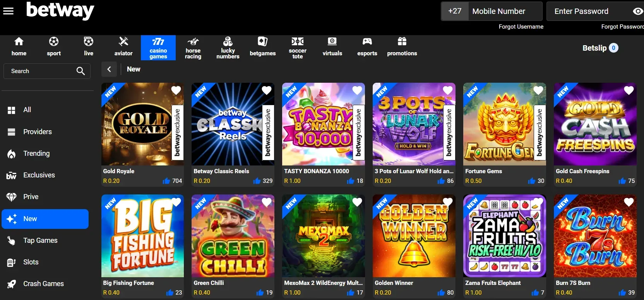Open soccer tote section

click(298, 48)
